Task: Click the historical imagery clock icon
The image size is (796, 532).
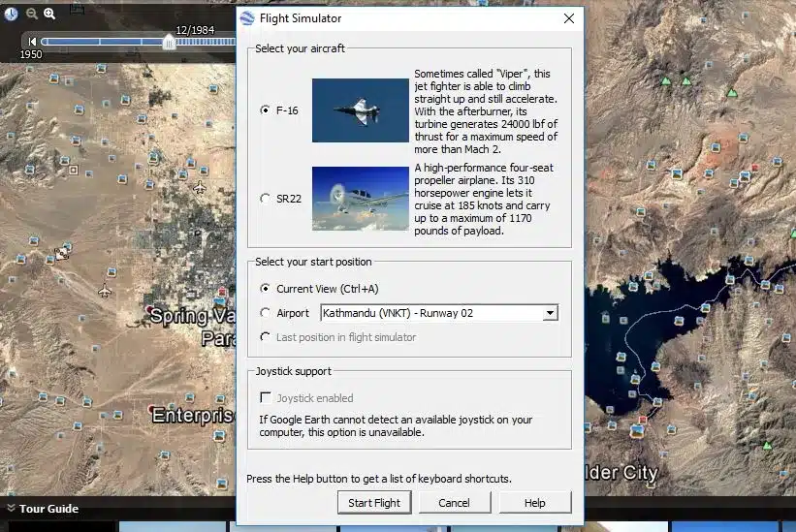Action: pos(10,14)
